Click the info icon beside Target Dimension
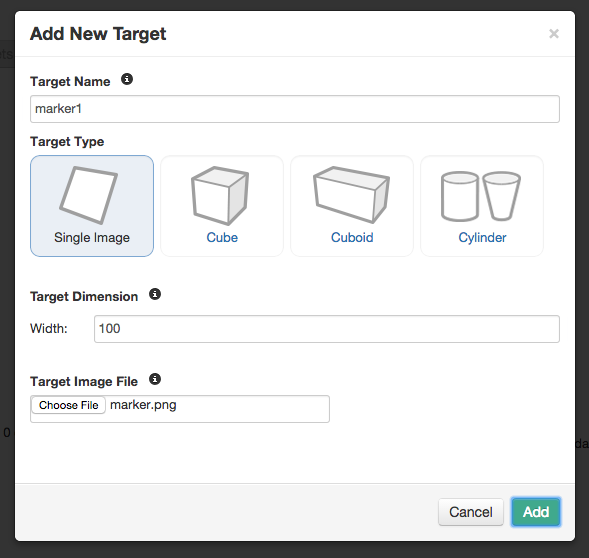 coord(155,294)
